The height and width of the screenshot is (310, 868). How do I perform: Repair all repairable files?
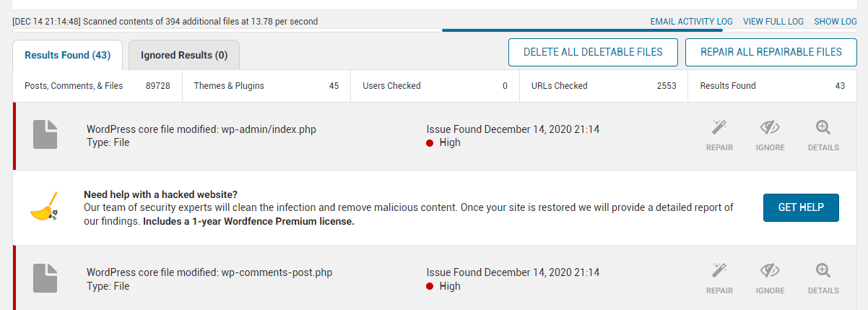click(x=771, y=52)
